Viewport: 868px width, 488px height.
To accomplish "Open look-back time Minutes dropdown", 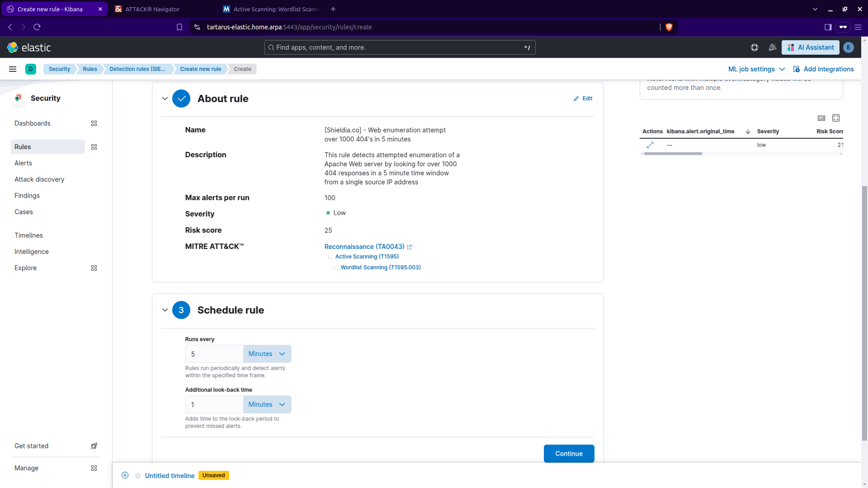I will tap(267, 404).
